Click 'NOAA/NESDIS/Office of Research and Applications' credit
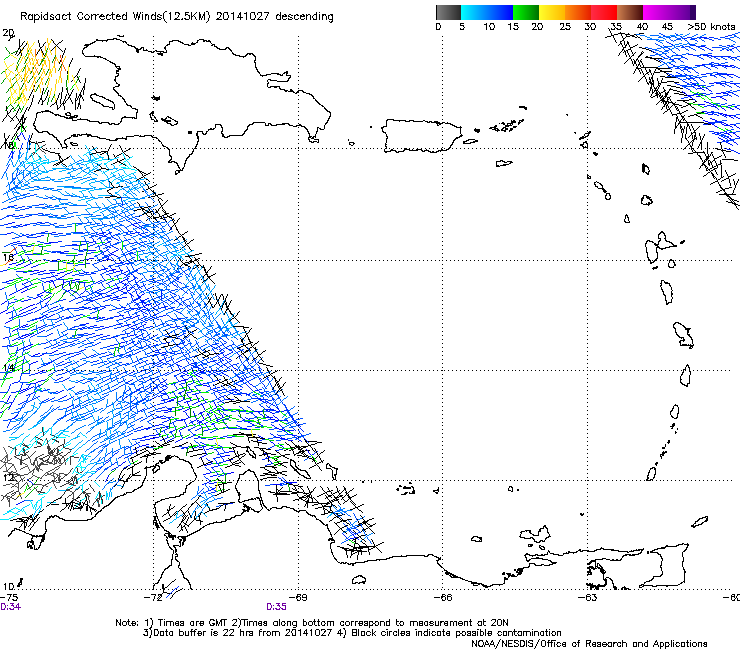The width and height of the screenshot is (740, 650). pos(589,643)
